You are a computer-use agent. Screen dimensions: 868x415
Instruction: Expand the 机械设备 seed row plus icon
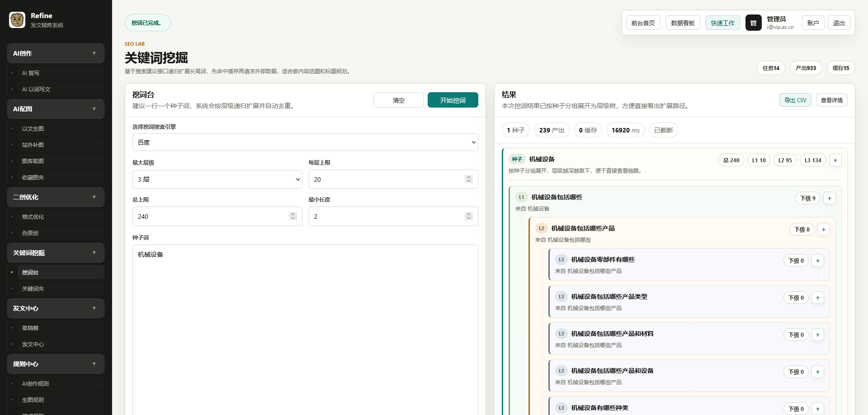coord(835,160)
